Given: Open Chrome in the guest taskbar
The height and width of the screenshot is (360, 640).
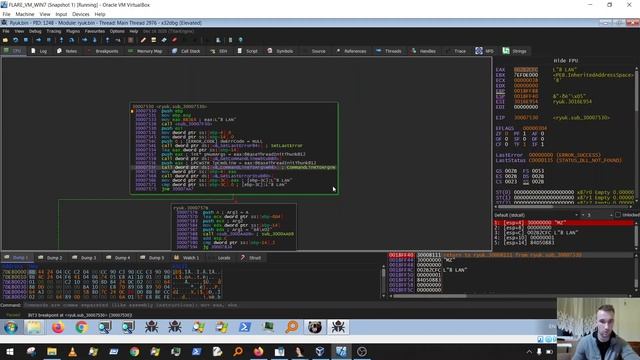Looking at the screenshot, I should coord(82,327).
